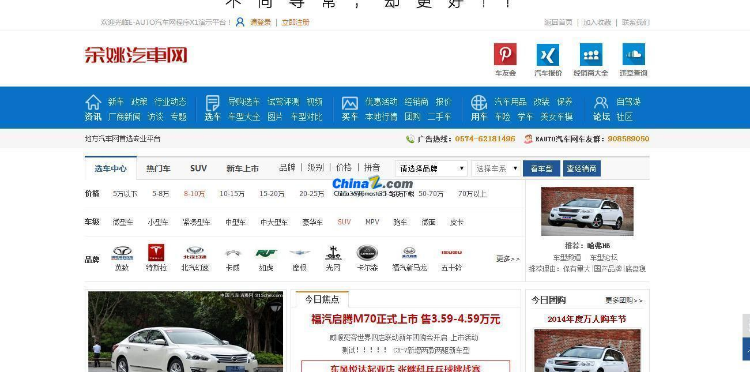Open 新车 in the blue navigation bar
The width and height of the screenshot is (750, 372).
click(x=116, y=102)
